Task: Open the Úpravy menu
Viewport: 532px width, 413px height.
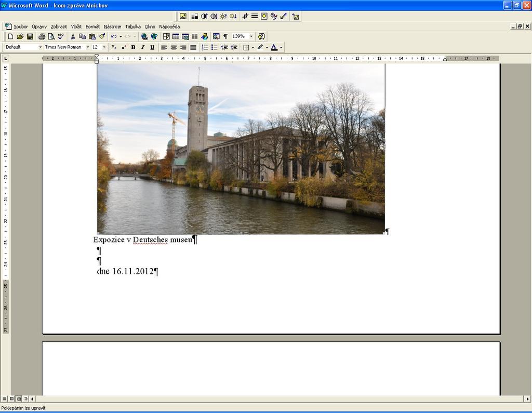Action: point(39,26)
